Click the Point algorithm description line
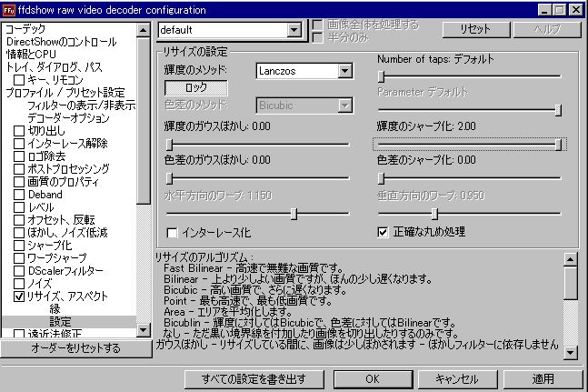The width and height of the screenshot is (588, 392). click(248, 300)
